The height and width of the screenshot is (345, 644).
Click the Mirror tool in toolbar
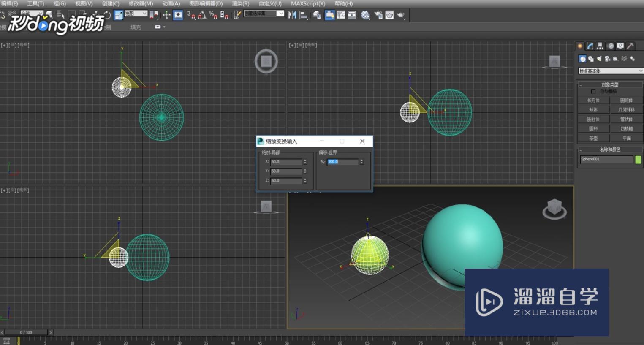292,15
